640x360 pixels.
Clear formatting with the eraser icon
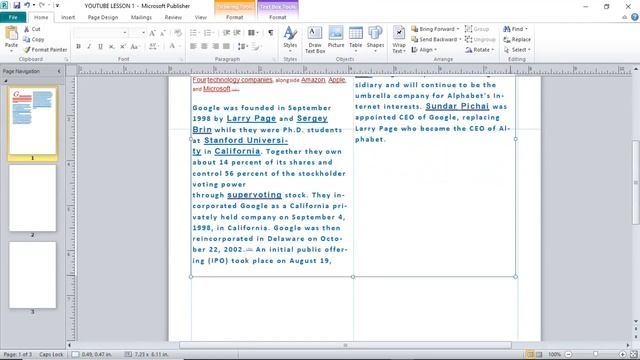click(x=178, y=33)
